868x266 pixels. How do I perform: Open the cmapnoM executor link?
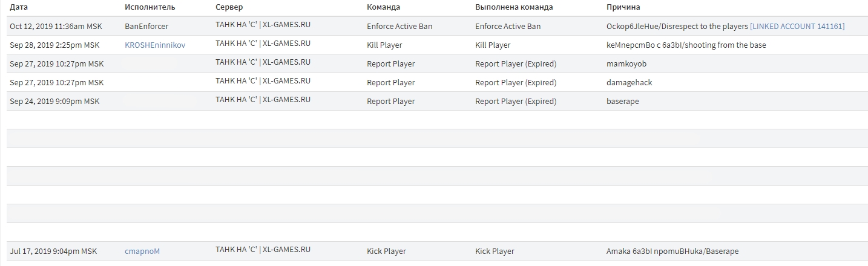click(x=142, y=251)
